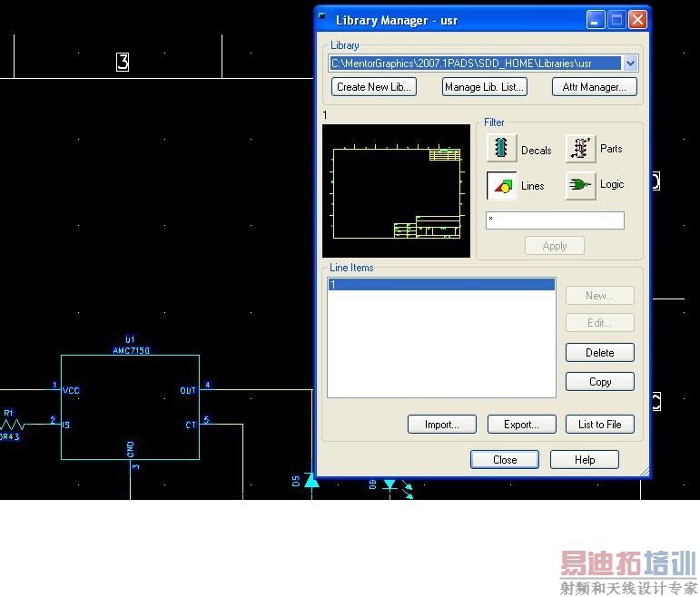
Task: Click the Export button
Action: point(521,425)
